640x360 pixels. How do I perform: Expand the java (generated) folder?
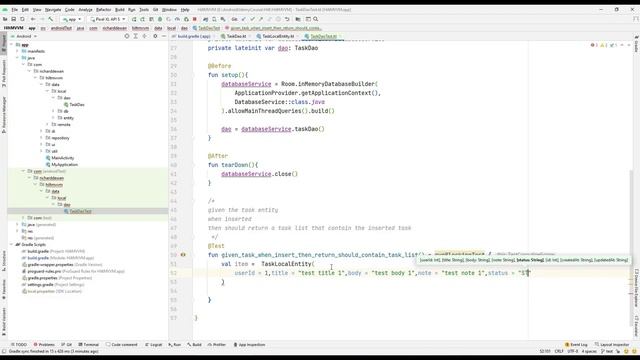coord(18,224)
